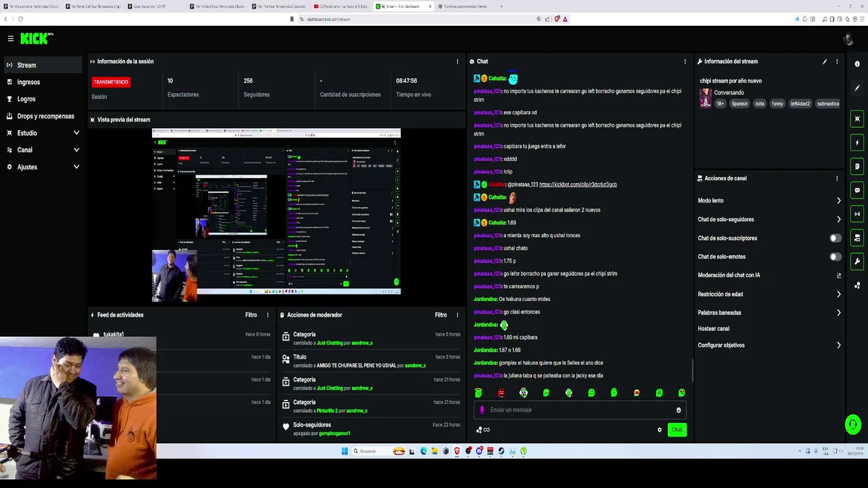Click Hostear canal
The image size is (868, 488).
(x=713, y=329)
